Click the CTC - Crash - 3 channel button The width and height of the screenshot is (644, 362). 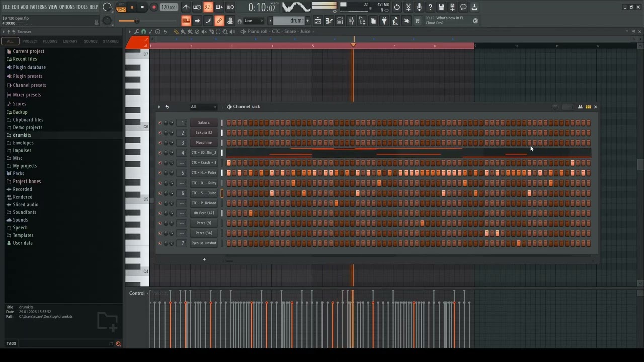[x=204, y=163]
